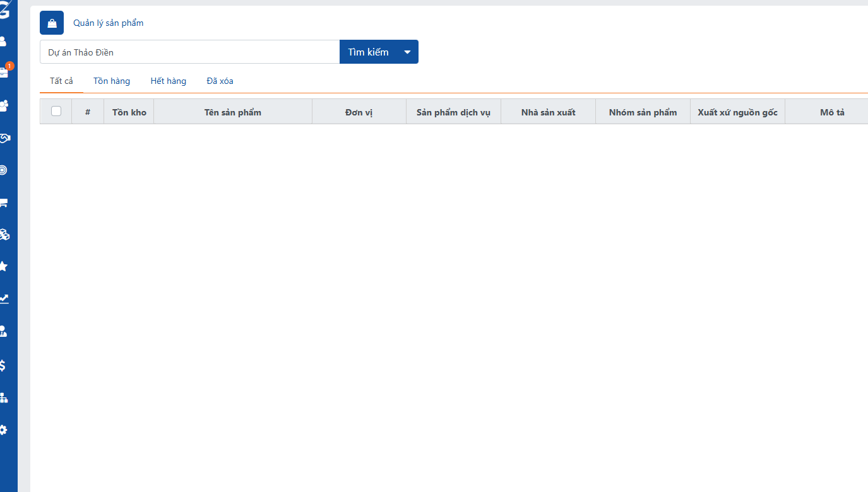Click the handshake icon in sidebar
This screenshot has width=868, height=492.
4,138
